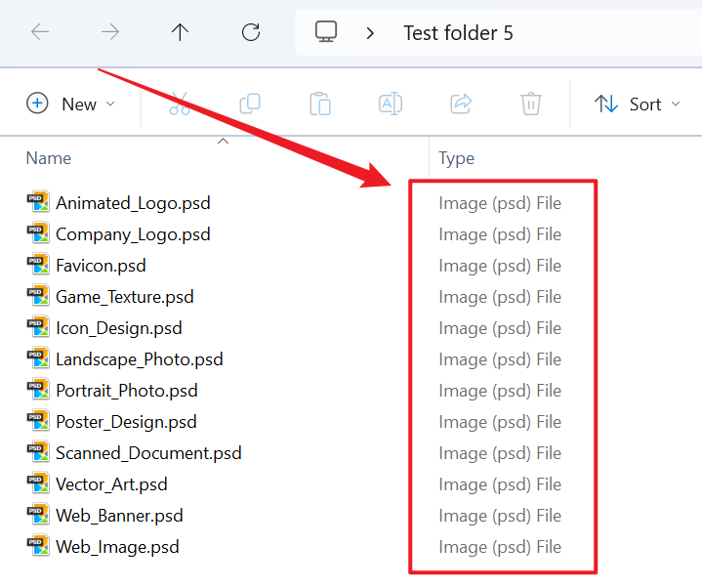Select Portrait_Photo.psd file name
The height and width of the screenshot is (588, 702).
127,391
